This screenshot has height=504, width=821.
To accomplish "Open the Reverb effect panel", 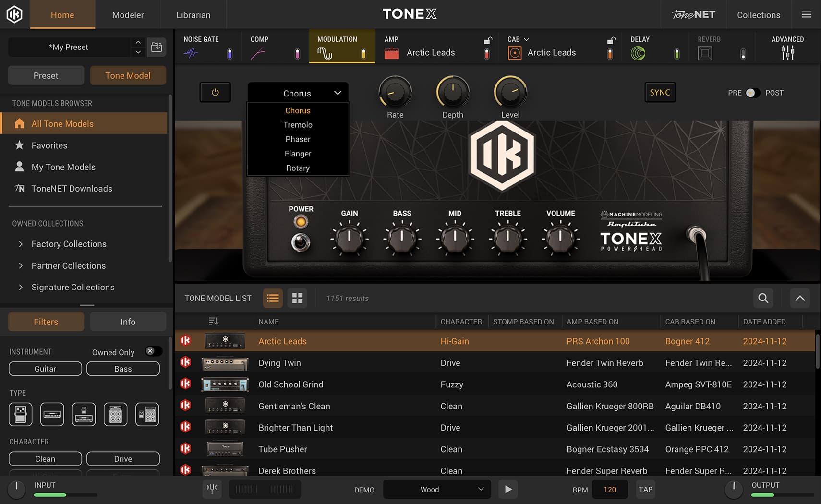I will [705, 53].
